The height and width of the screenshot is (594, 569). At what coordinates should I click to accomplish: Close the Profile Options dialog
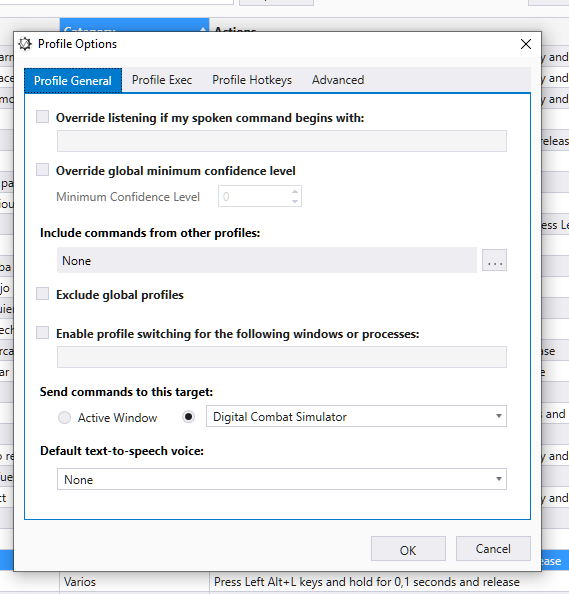(x=525, y=44)
